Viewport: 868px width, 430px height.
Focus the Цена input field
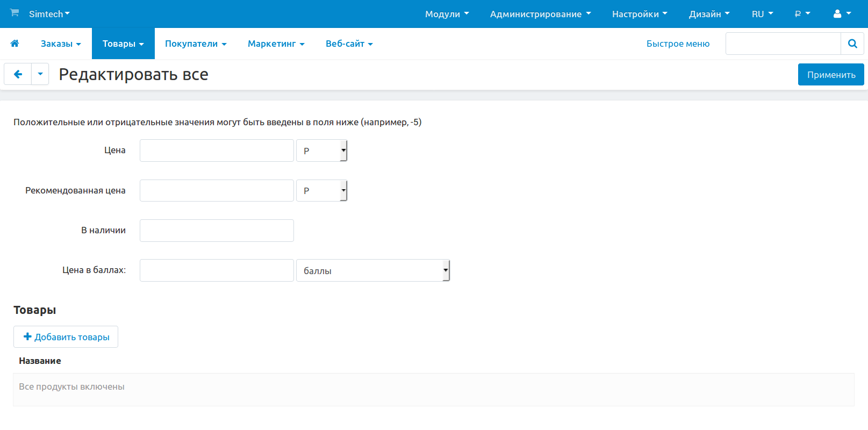217,150
